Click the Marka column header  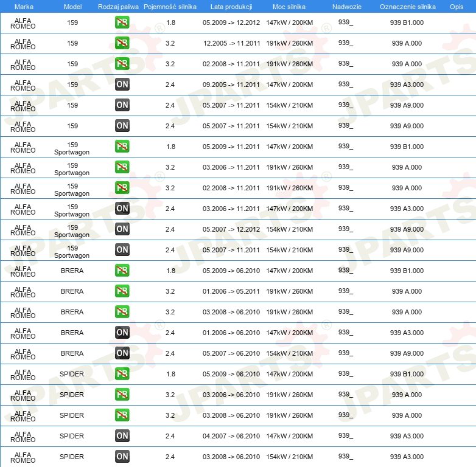(x=24, y=7)
